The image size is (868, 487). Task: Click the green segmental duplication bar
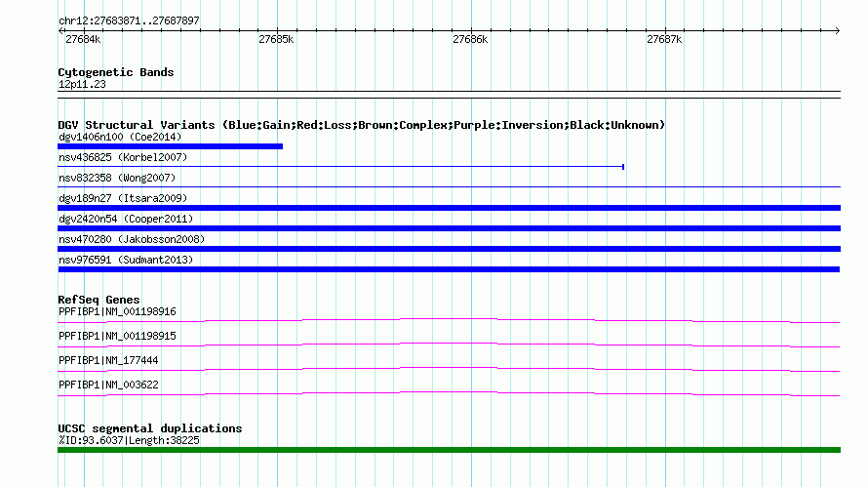(x=449, y=450)
